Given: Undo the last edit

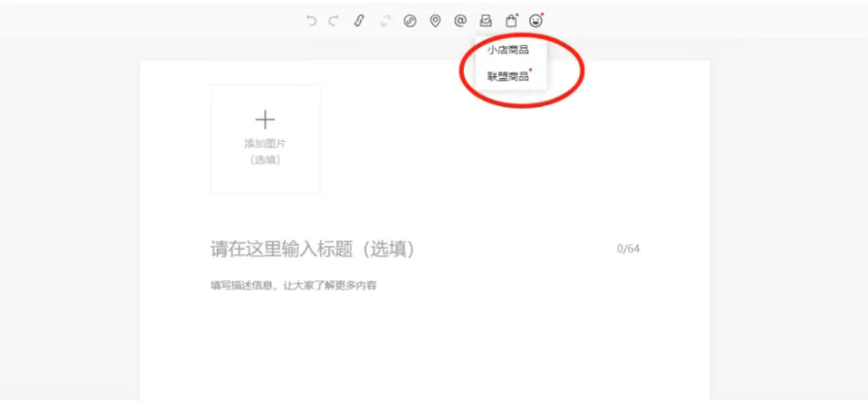Looking at the screenshot, I should coord(311,20).
